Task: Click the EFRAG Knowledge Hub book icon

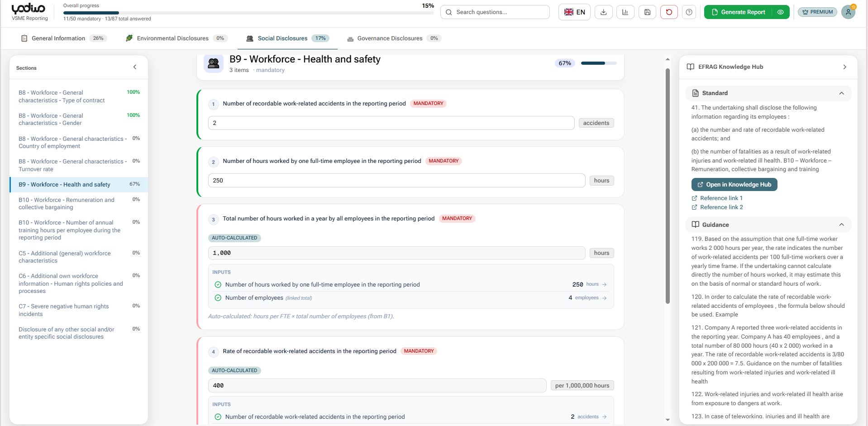Action: tap(690, 67)
